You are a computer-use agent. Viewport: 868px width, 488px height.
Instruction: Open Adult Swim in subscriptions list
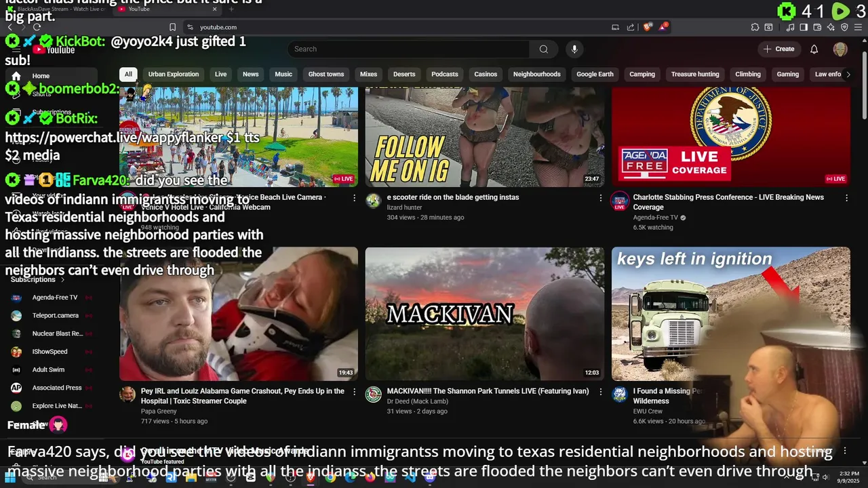click(51, 370)
